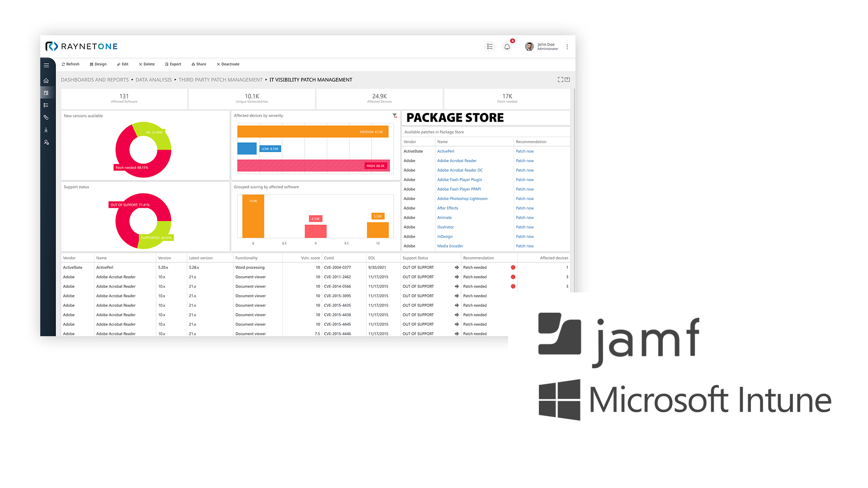The height and width of the screenshot is (488, 868).
Task: Open Adobe Flash Player Plugin link
Action: [x=459, y=180]
